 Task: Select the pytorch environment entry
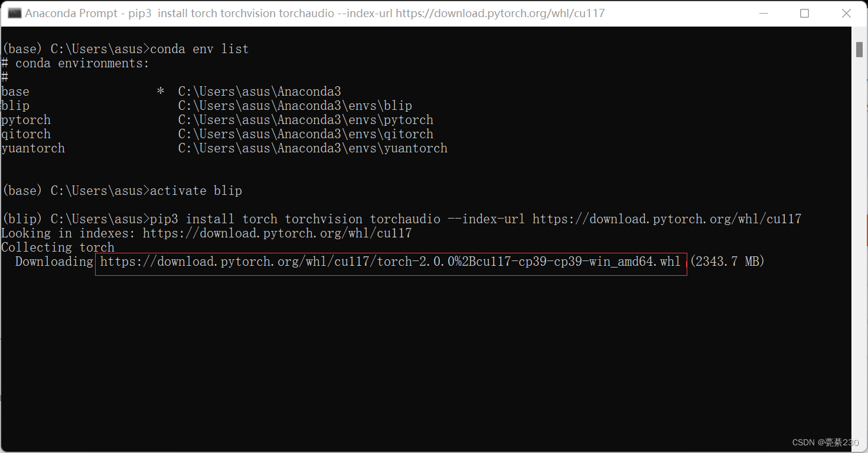tap(26, 119)
